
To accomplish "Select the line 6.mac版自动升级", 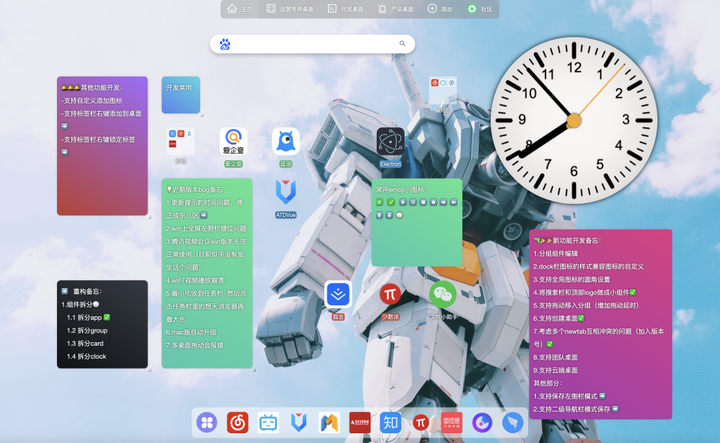I will tap(191, 332).
